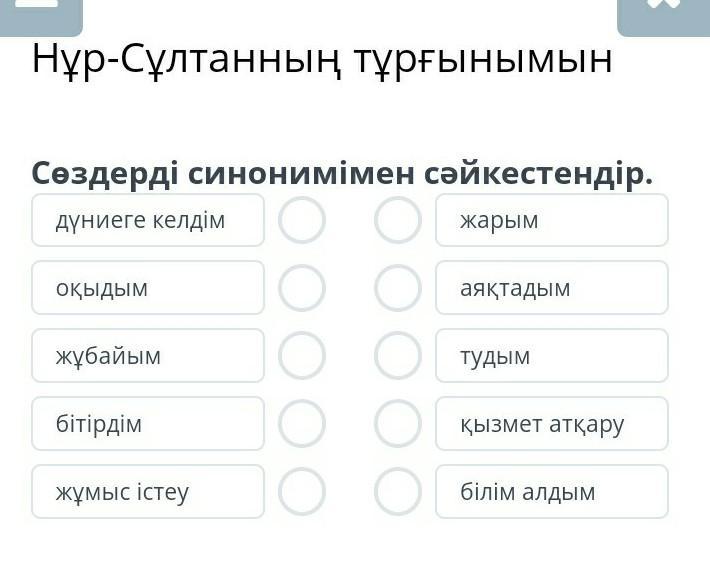Select the circle next to дүниеге келдім
The width and height of the screenshot is (710, 577).
[302, 220]
